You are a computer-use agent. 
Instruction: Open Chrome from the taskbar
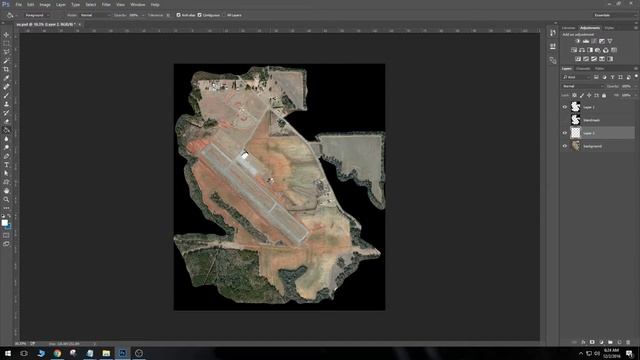point(57,353)
